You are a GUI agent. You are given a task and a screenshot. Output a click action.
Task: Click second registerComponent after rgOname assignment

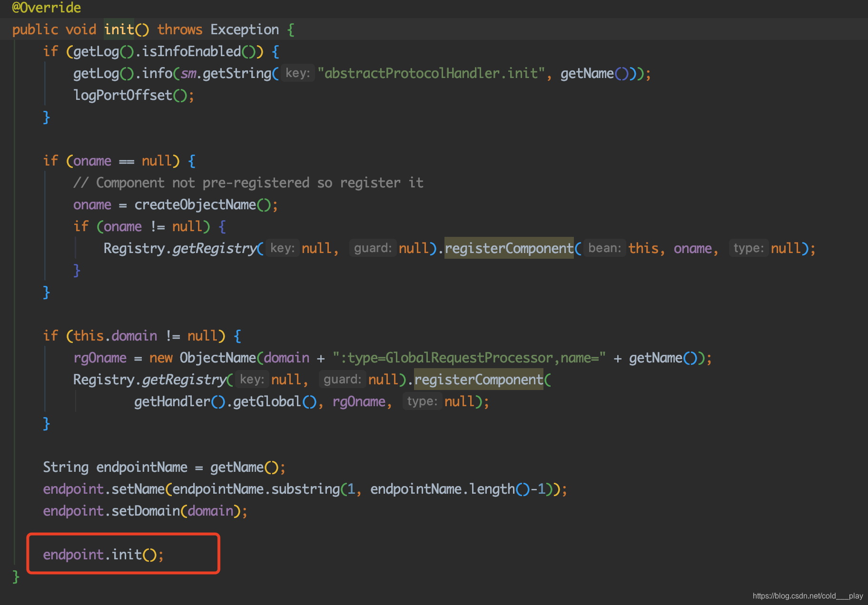tap(479, 380)
